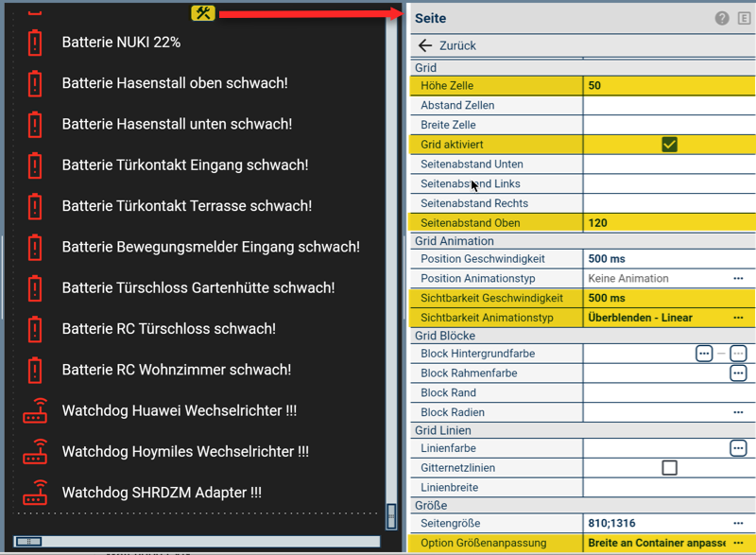Click the yellow tools icon above the list
756x555 pixels.
point(203,12)
